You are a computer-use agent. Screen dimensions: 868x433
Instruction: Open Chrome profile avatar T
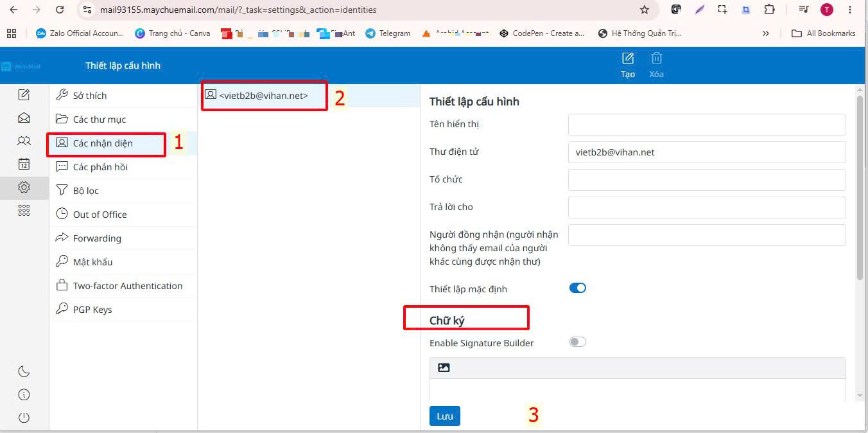pyautogui.click(x=827, y=10)
